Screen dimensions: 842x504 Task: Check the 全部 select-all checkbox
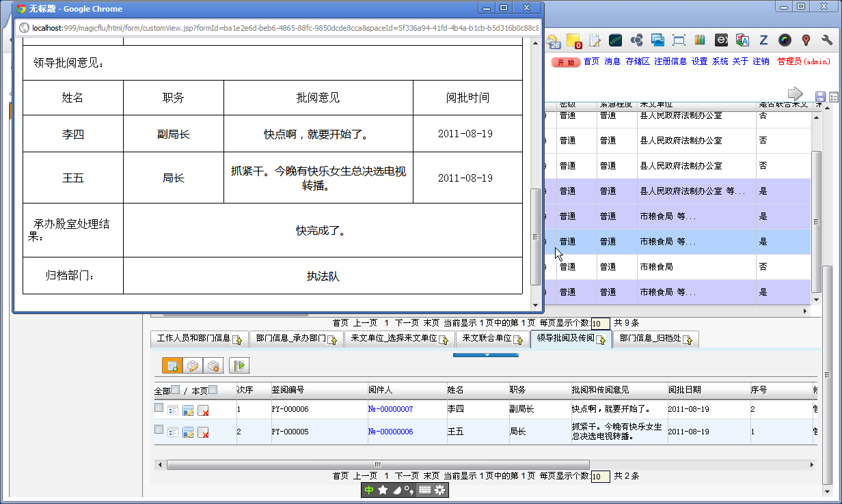pyautogui.click(x=176, y=390)
